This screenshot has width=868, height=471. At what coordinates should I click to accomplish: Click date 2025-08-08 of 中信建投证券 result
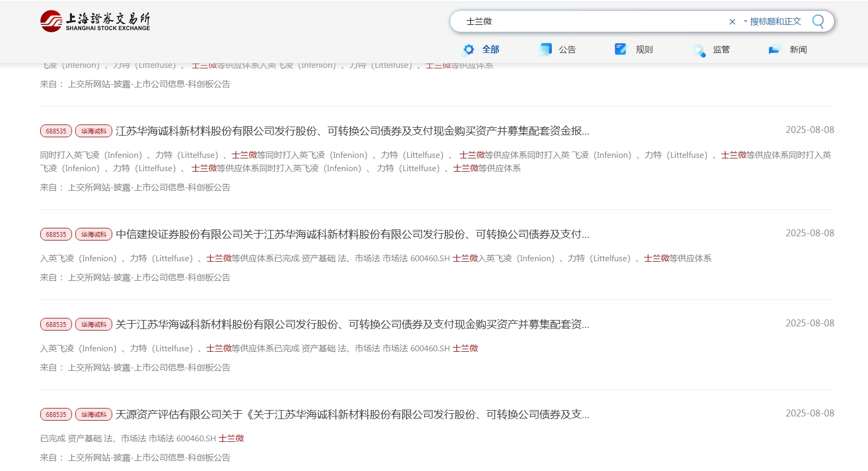coord(810,233)
